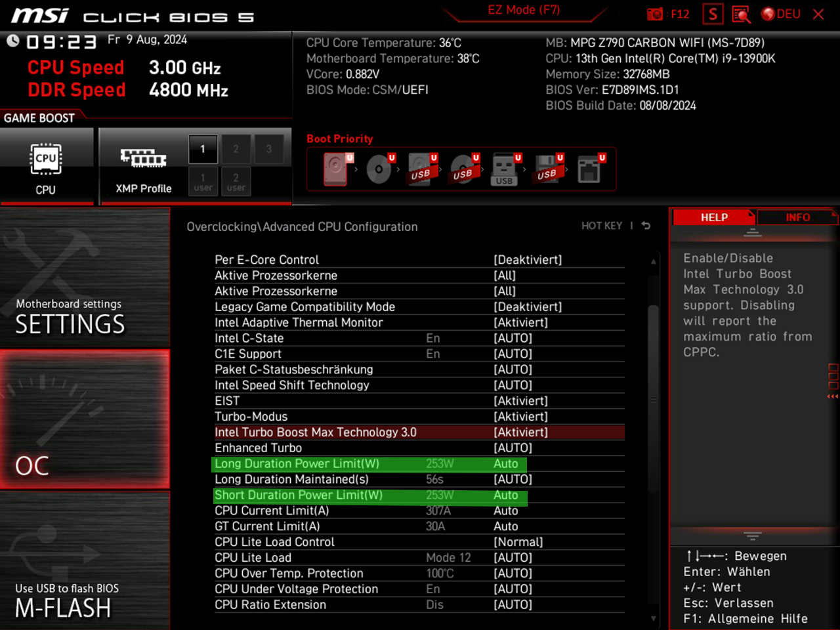Change language via the DEU globe icon
840x630 pixels.
tap(781, 14)
